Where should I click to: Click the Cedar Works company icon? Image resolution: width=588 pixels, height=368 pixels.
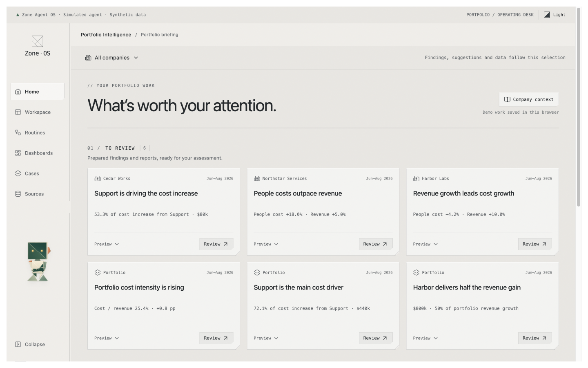[x=98, y=179]
